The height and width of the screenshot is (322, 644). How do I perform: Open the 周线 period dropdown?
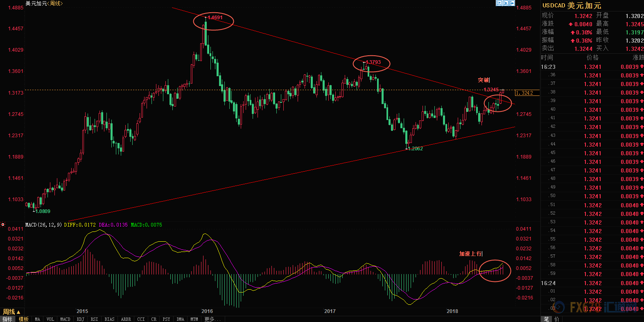tap(11, 312)
